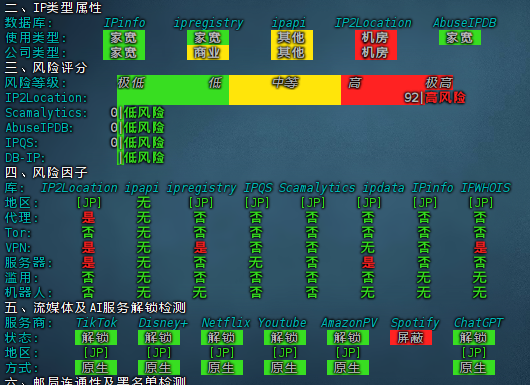Select 'IPinfo' in the 数据库 row

point(124,23)
